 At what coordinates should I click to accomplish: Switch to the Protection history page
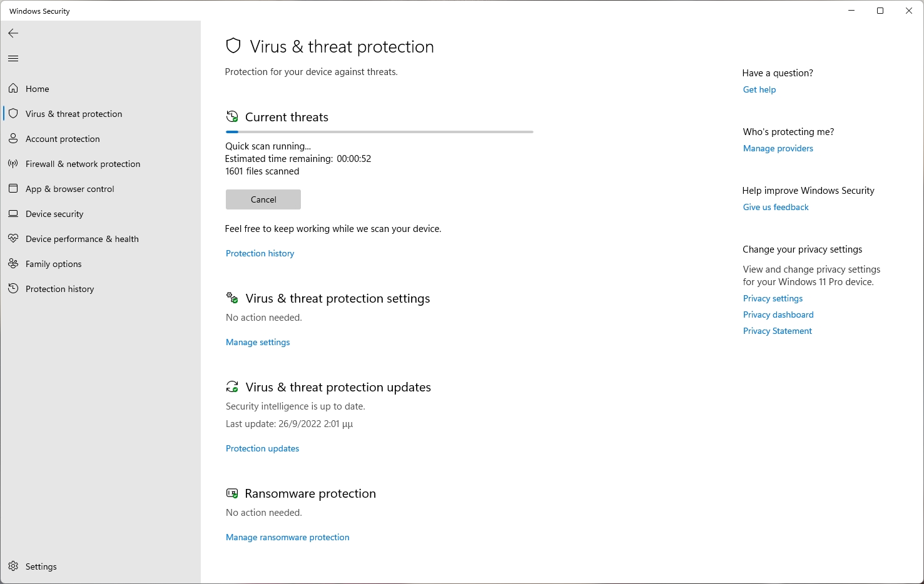(x=59, y=288)
